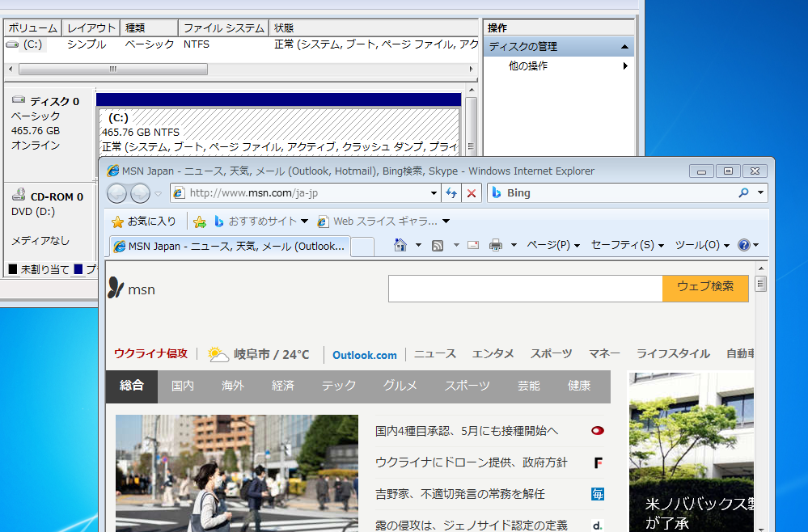Click the ウェブ検索 button

coord(705,288)
